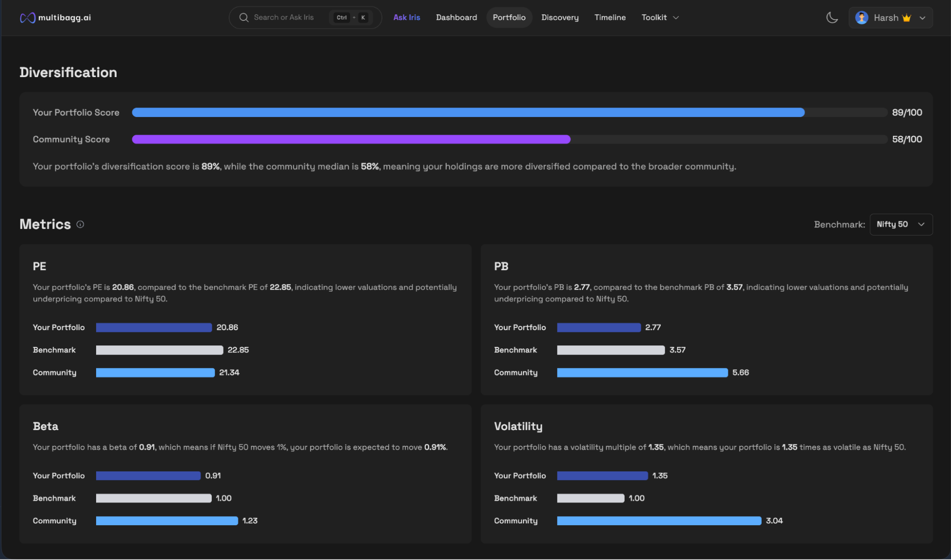Expand user account menu chevron
This screenshot has height=560, width=951.
click(x=922, y=18)
